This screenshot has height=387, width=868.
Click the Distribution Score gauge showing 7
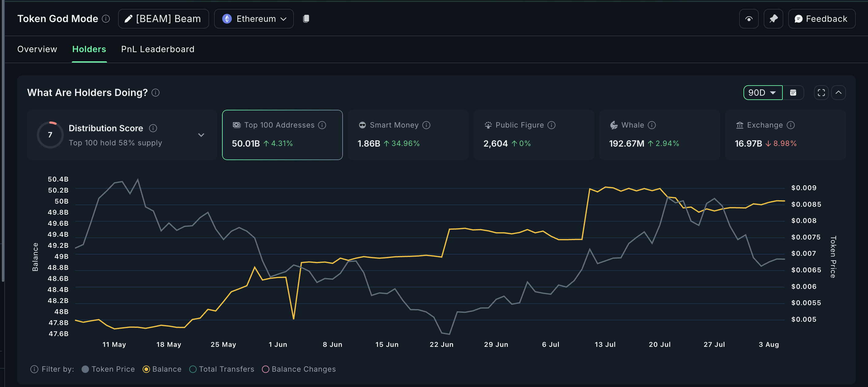[50, 135]
